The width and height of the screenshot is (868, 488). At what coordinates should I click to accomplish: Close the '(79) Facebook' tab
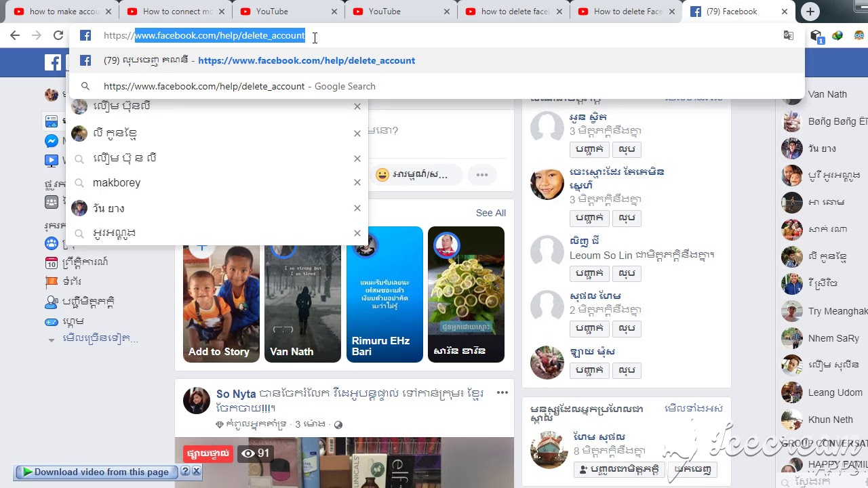(785, 12)
